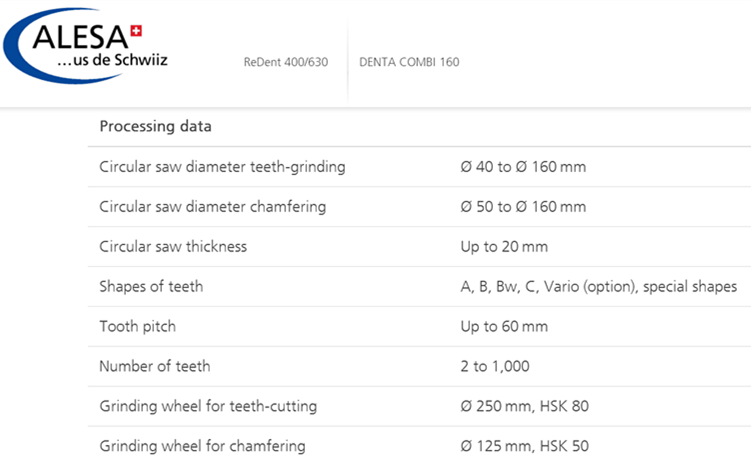Select the Shapes of teeth label
The image size is (751, 469).
coord(151,286)
